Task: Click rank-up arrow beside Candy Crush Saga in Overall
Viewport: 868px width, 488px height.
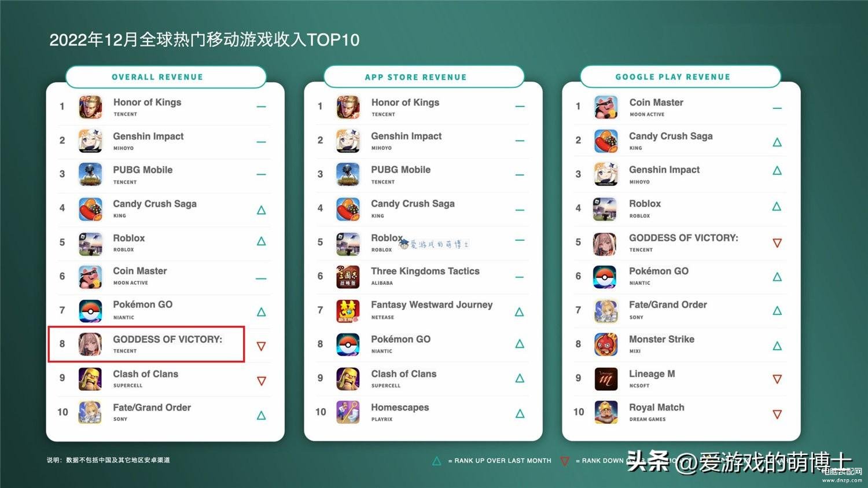Action: (x=262, y=210)
